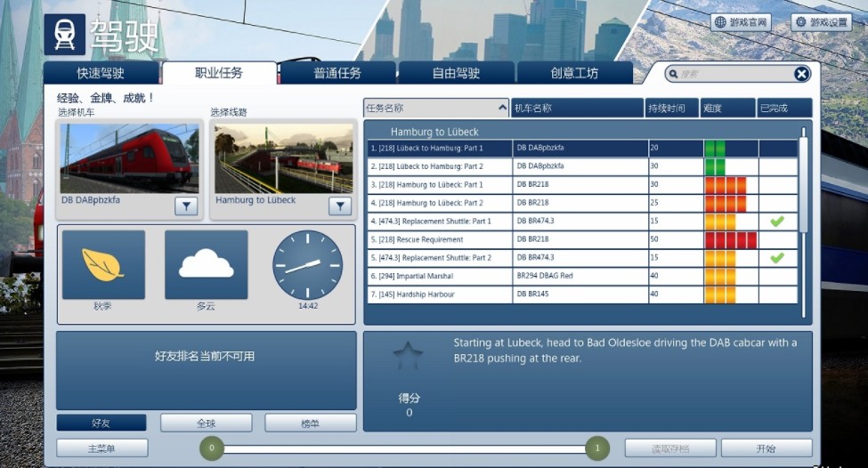The image size is (868, 468).
Task: Click green difficulty bar of Lübeck to Hamburg: Part 2
Action: [715, 166]
